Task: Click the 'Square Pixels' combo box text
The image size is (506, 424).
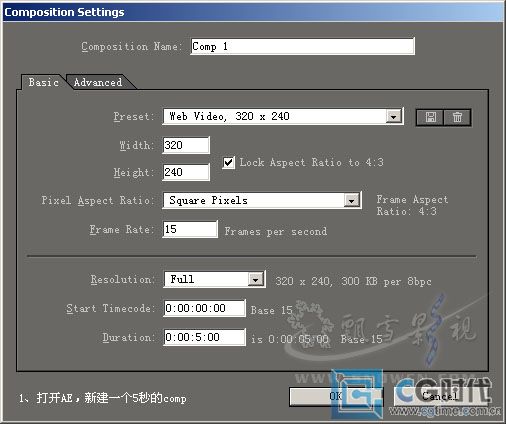Action: click(208, 200)
